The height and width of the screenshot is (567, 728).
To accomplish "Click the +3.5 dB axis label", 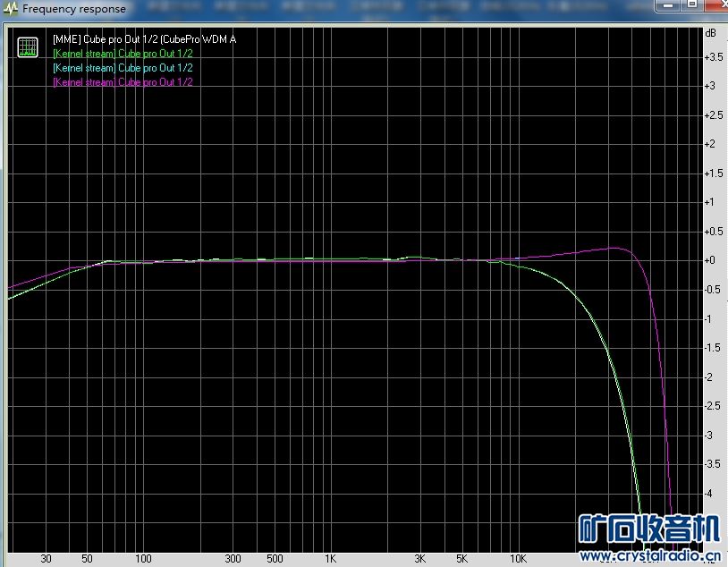I will click(x=713, y=57).
